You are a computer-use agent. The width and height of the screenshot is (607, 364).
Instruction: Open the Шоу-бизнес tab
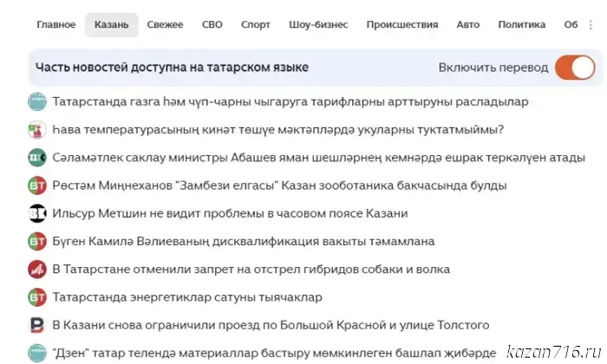pos(318,25)
